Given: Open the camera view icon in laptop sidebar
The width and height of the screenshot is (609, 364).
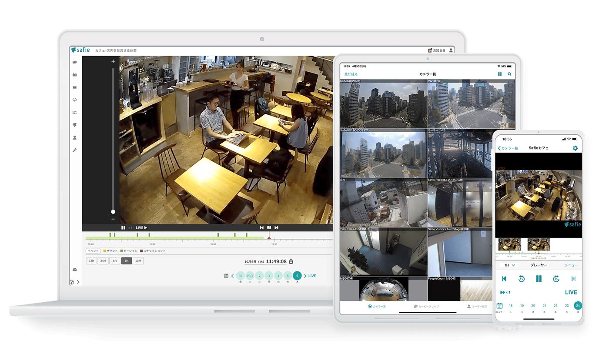Looking at the screenshot, I should [x=74, y=62].
